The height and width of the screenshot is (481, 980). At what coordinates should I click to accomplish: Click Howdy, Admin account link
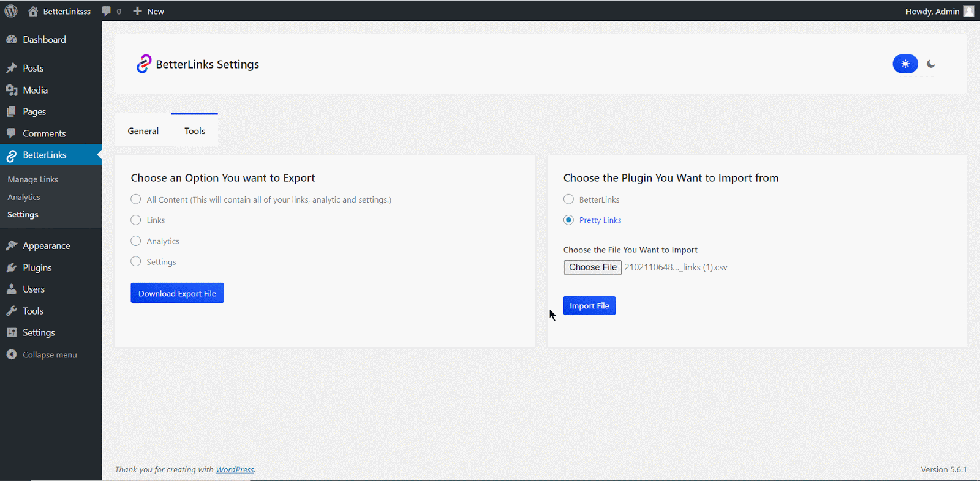(932, 11)
